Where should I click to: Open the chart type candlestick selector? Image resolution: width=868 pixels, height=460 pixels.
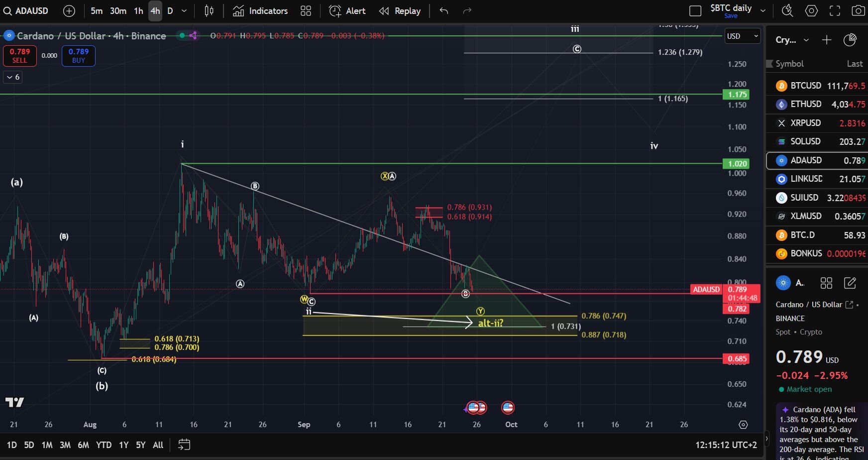209,11
